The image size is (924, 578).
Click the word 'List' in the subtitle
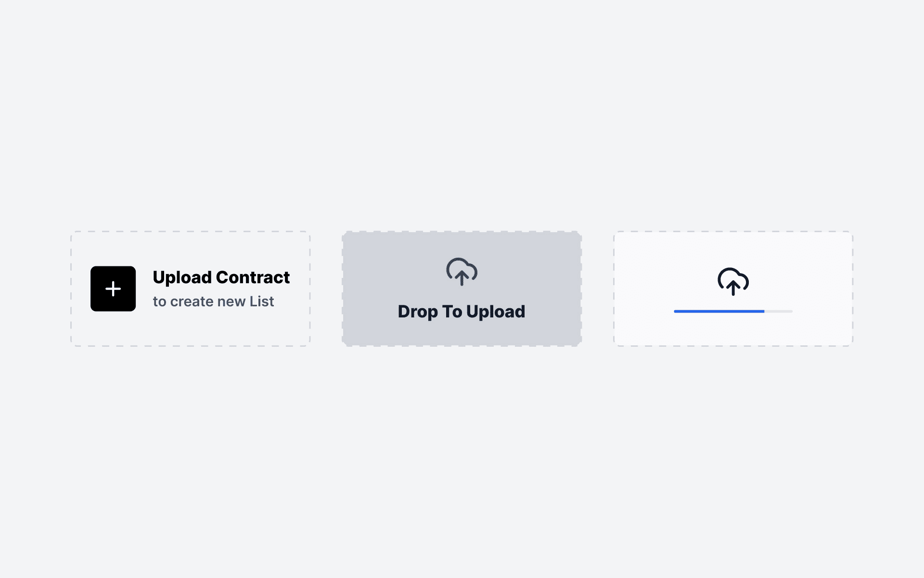(x=262, y=302)
